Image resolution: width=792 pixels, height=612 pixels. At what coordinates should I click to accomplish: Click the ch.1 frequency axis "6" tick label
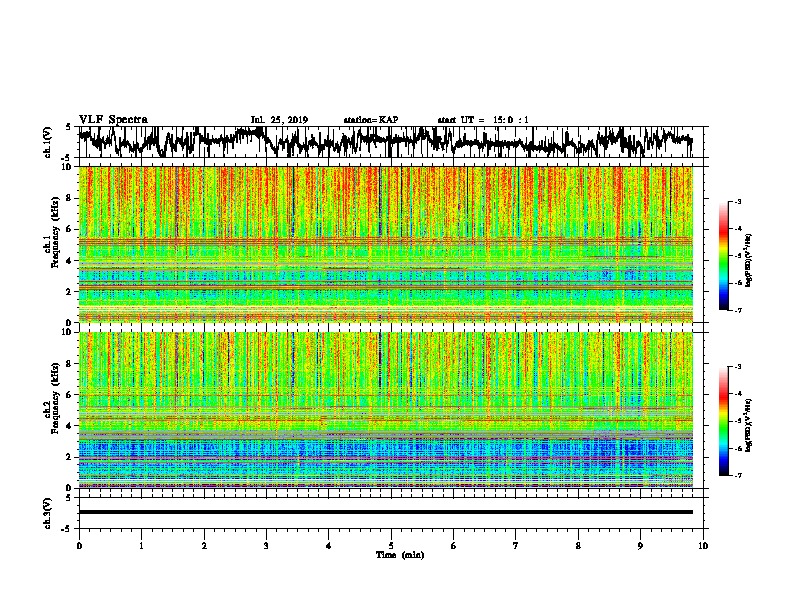coord(70,229)
